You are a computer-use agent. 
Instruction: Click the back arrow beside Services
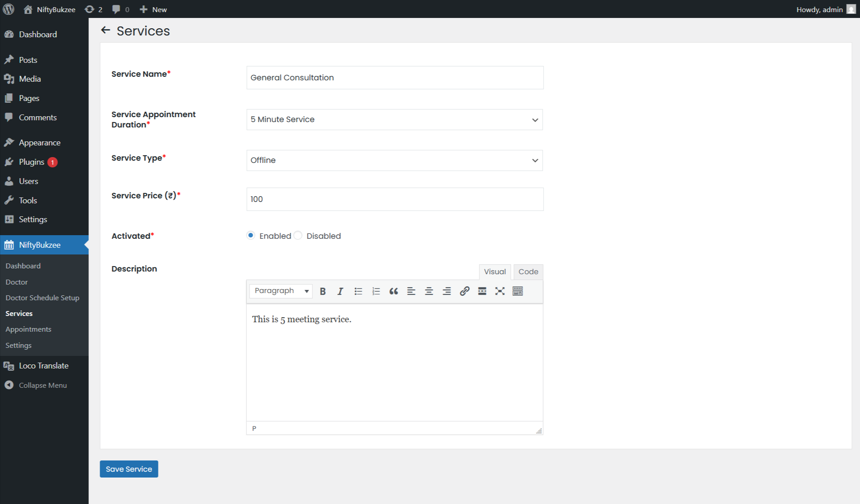tap(105, 30)
